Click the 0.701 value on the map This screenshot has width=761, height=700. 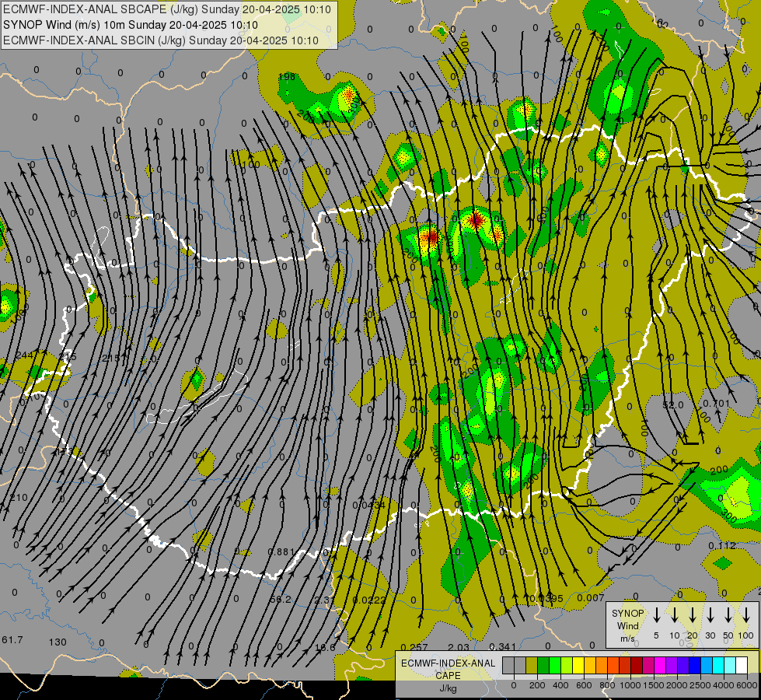[x=717, y=403]
